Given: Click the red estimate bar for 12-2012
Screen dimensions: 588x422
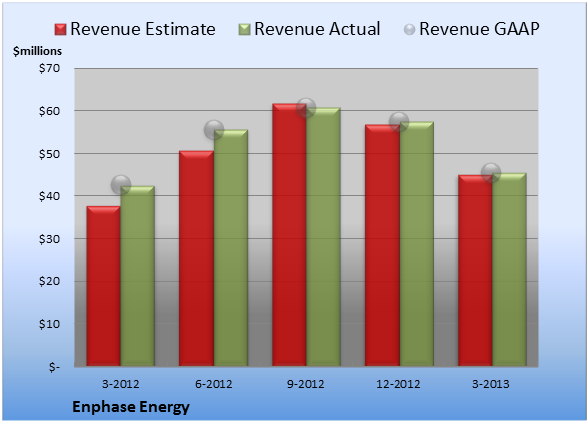Looking at the screenshot, I should point(382,245).
